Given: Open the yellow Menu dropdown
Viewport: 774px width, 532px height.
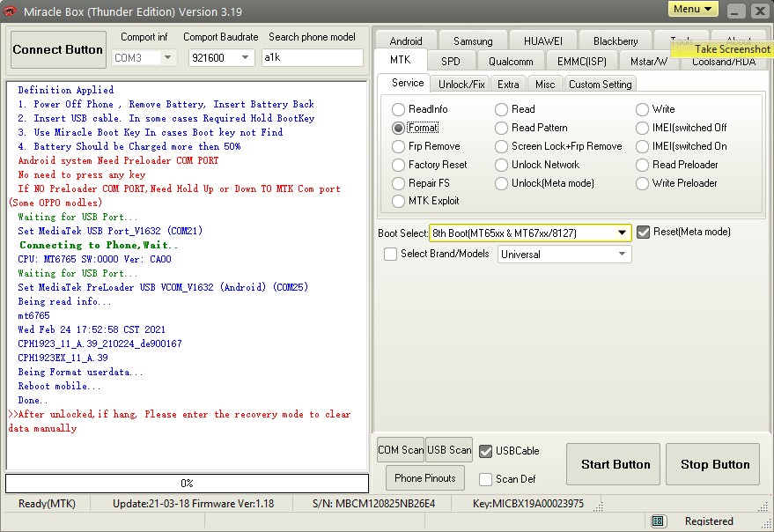Looking at the screenshot, I should pyautogui.click(x=693, y=10).
